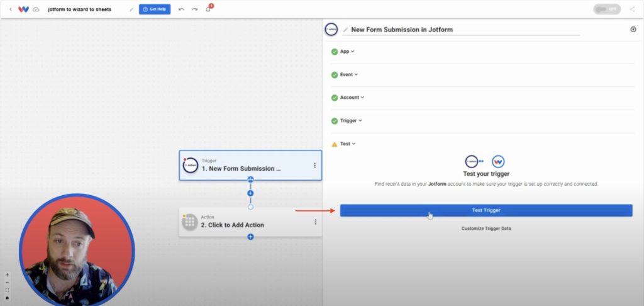Click the Test Trigger button

(x=486, y=210)
